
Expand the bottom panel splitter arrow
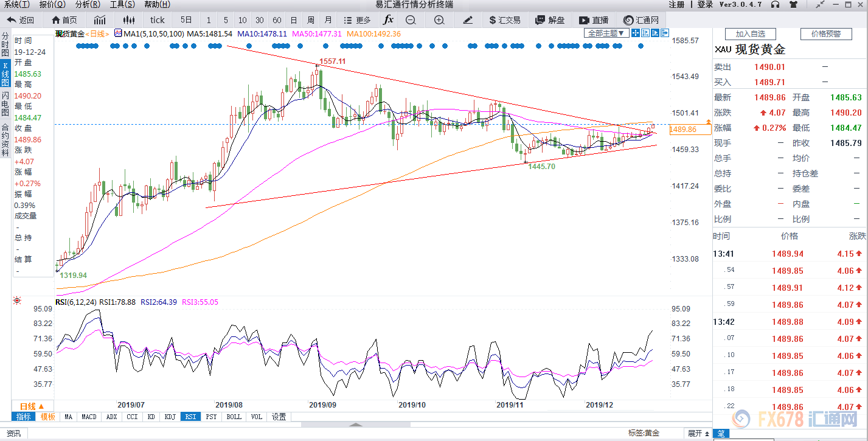[356, 425]
